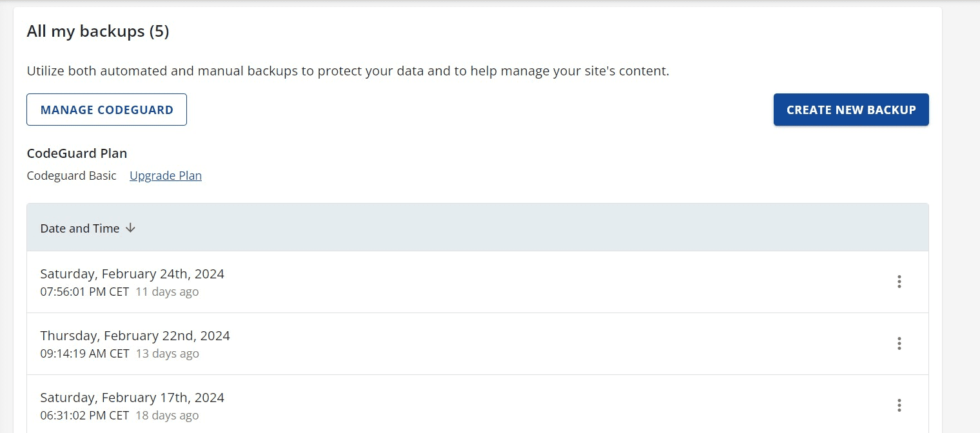Click the kebab icon on the oldest listed backup

[x=899, y=405]
